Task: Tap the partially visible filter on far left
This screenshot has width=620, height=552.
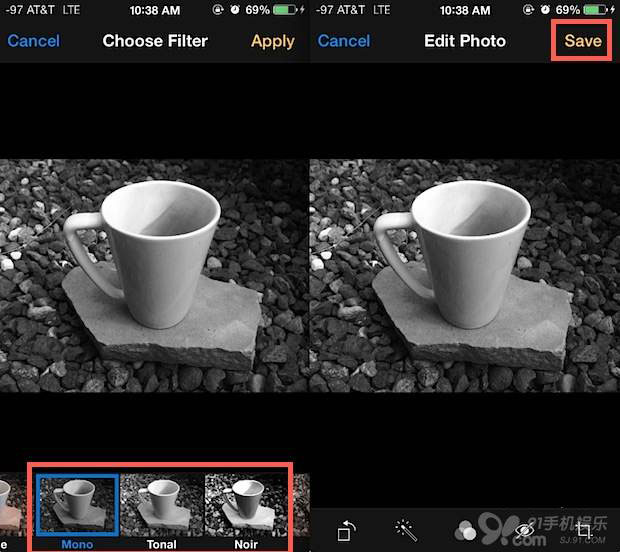Action: pyautogui.click(x=8, y=504)
